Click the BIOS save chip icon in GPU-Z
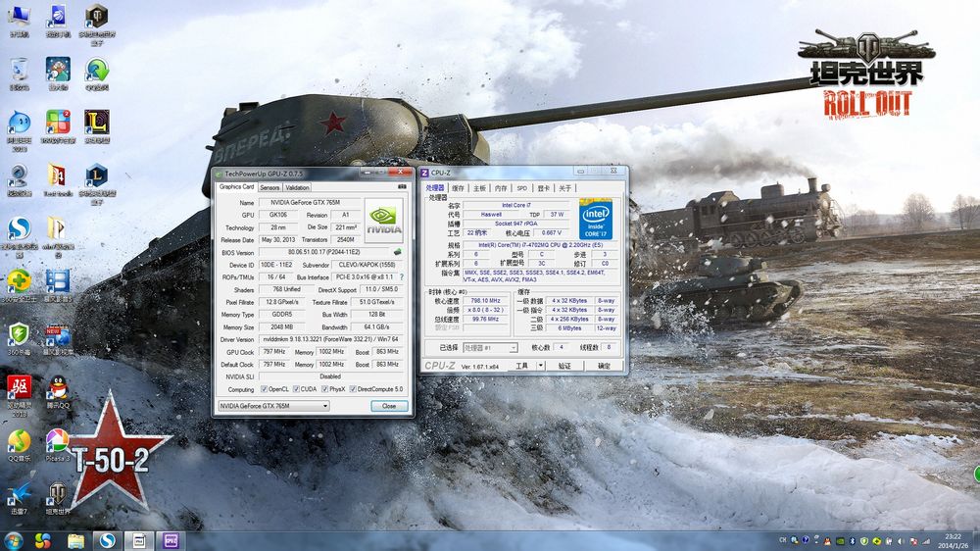 pos(398,252)
